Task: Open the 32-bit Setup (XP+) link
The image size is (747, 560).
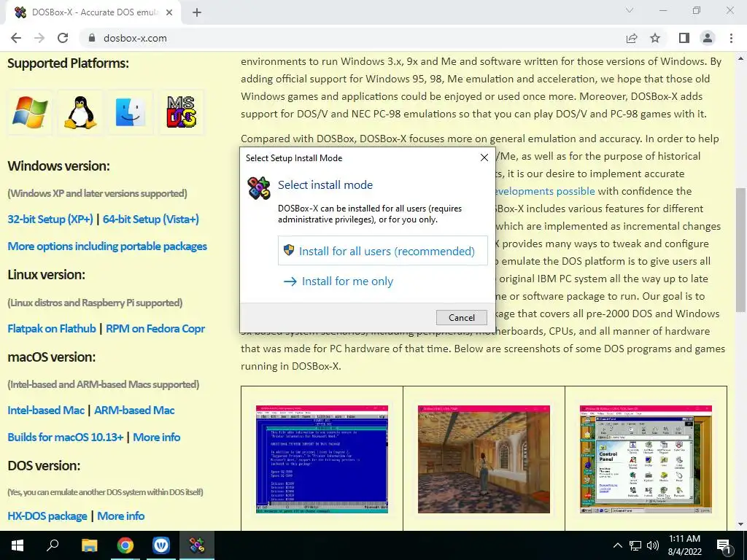Action: pos(50,219)
